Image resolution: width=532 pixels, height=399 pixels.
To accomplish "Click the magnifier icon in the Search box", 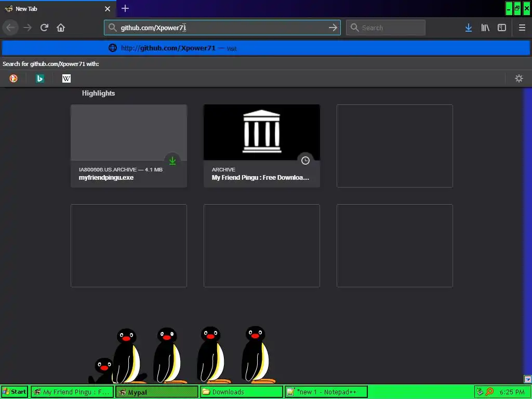I will (x=354, y=28).
